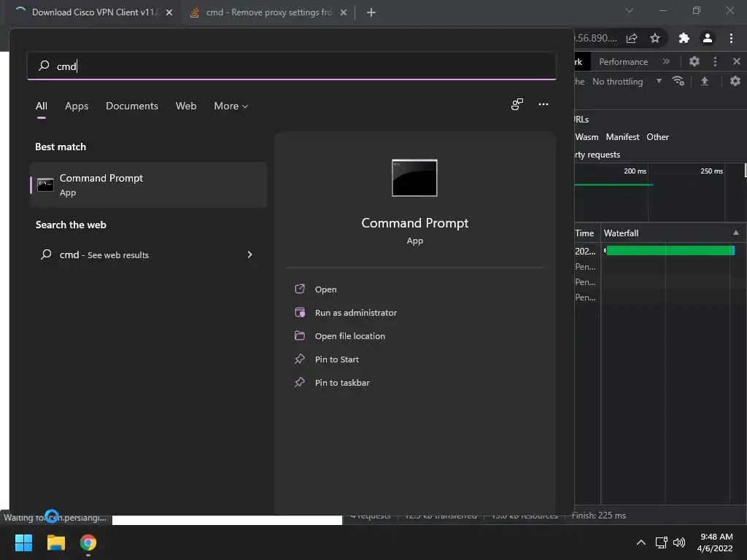This screenshot has width=747, height=560.
Task: Select the Other filter in Network panel
Action: coord(657,136)
